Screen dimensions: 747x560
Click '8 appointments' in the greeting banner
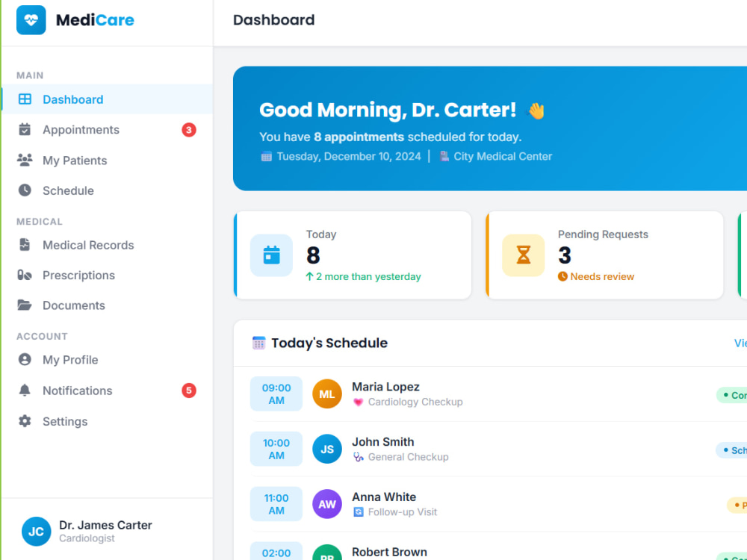(x=359, y=137)
